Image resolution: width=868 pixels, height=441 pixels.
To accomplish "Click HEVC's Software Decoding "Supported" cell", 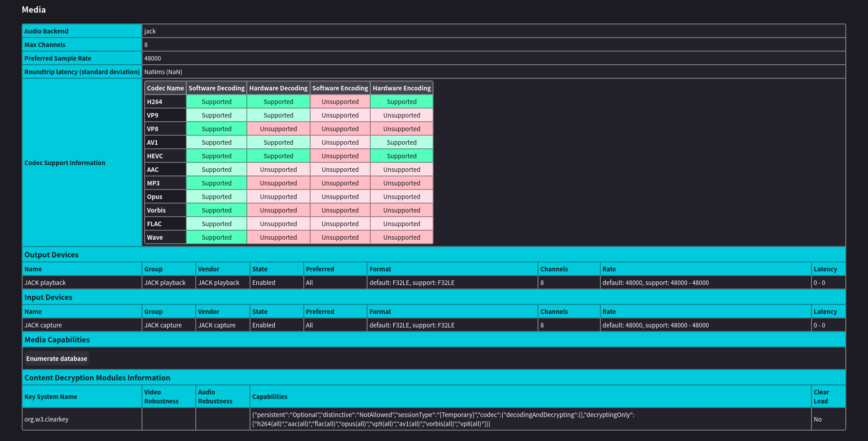I will 217,156.
